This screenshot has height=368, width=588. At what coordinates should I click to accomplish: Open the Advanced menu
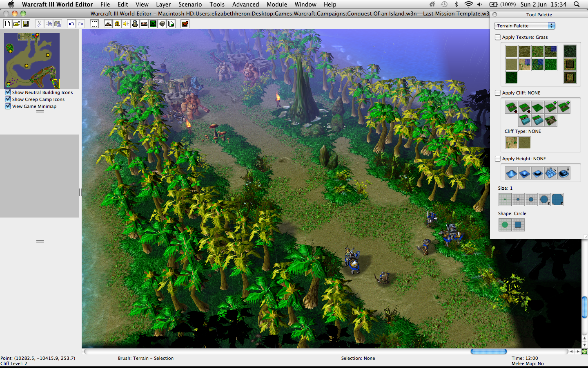[x=245, y=4]
